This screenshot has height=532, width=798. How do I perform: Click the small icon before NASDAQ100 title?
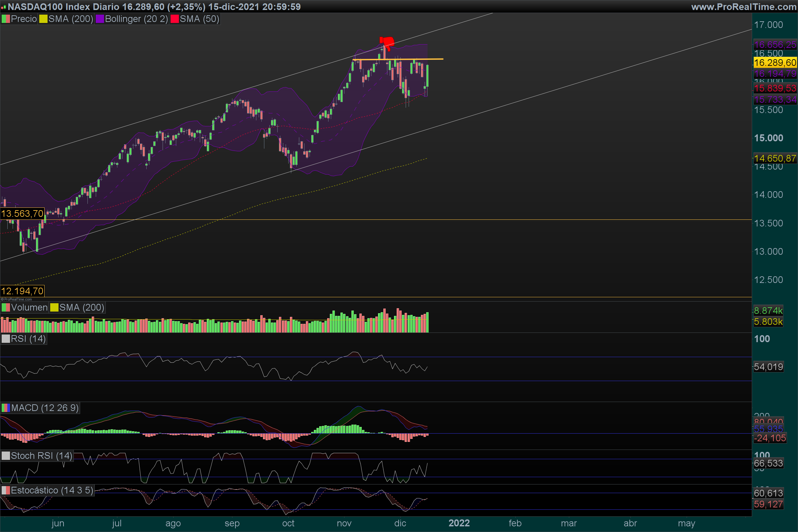(x=3, y=7)
